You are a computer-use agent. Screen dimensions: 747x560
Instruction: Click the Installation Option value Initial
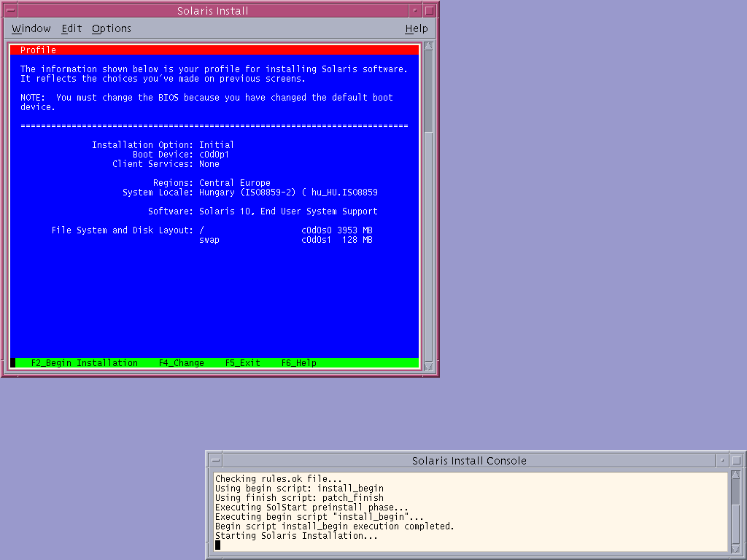click(216, 145)
